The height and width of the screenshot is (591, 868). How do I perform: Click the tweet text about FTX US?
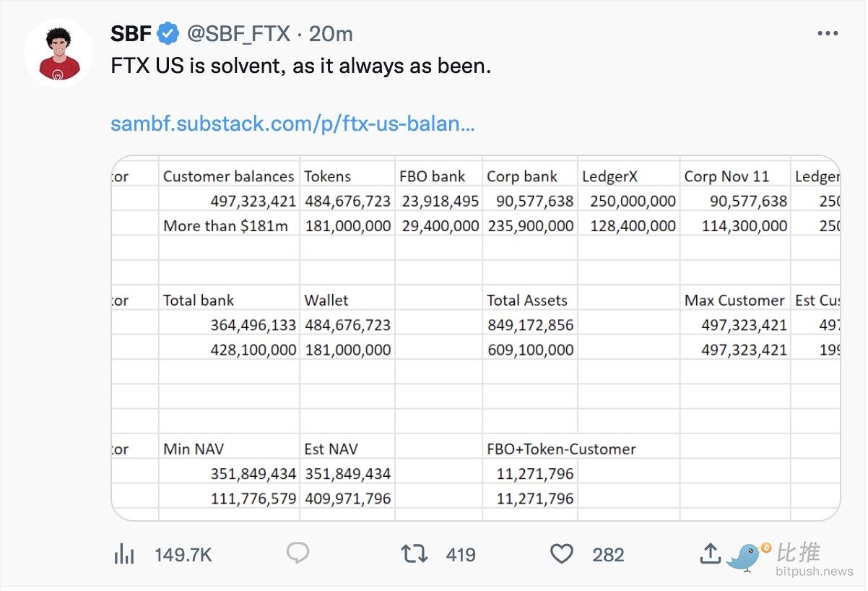(301, 66)
